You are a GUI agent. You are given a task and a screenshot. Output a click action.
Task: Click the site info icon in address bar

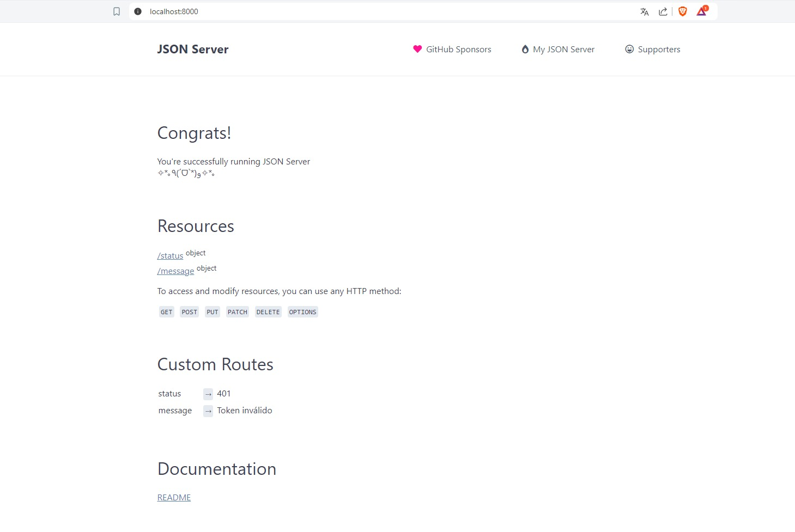[138, 11]
